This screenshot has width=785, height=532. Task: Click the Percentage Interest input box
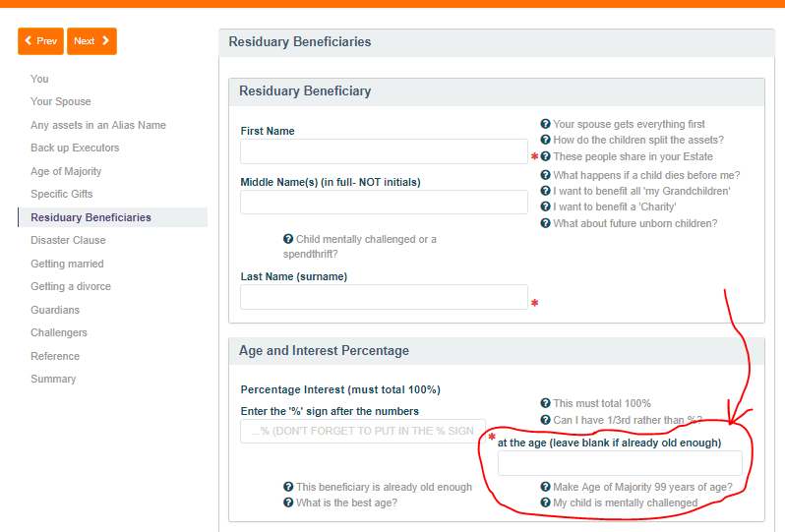(362, 431)
